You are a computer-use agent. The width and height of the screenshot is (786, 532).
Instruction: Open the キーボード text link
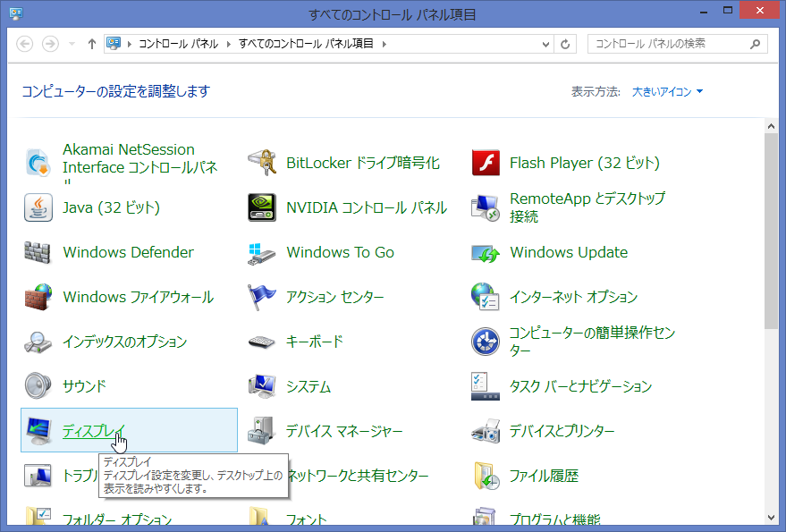(x=315, y=342)
